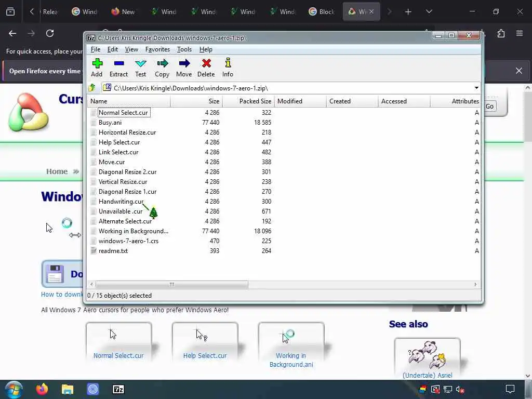The image size is (532, 399).
Task: Open the browser extensions puzzle icon
Action: click(x=501, y=33)
